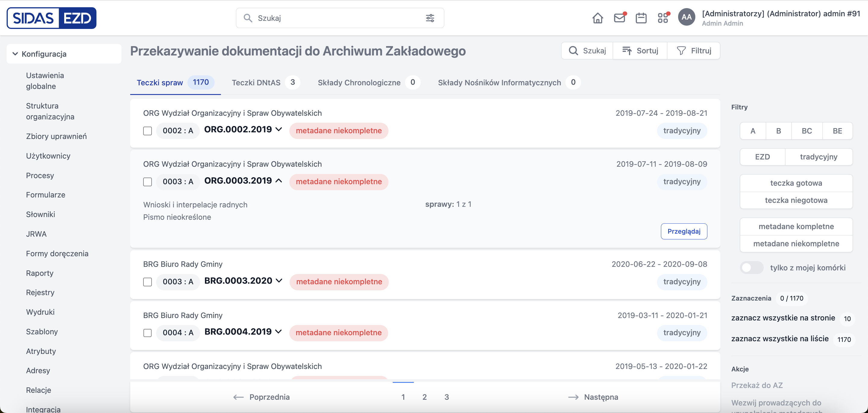The image size is (868, 413).
Task: Select checkbox for BRG.0004.2019
Action: pos(148,333)
